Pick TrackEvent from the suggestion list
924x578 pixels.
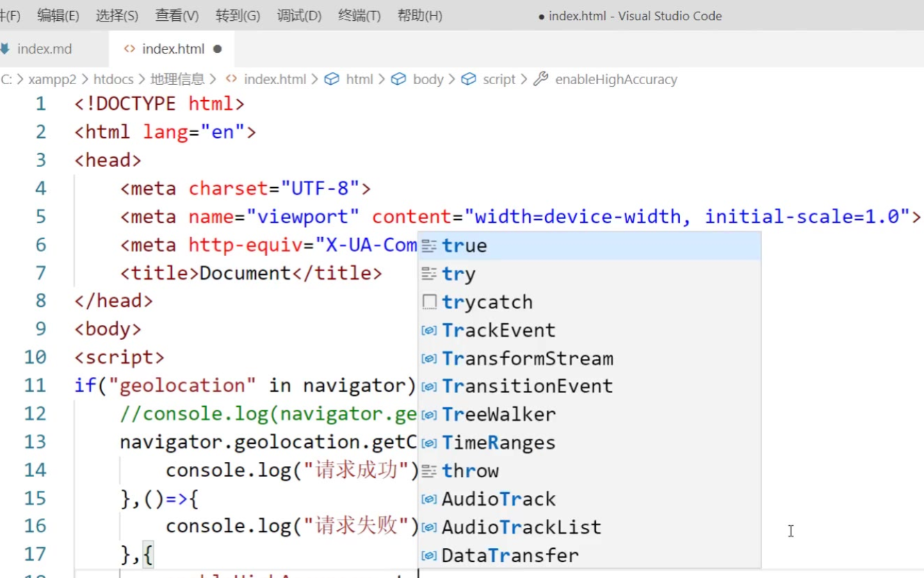click(499, 330)
